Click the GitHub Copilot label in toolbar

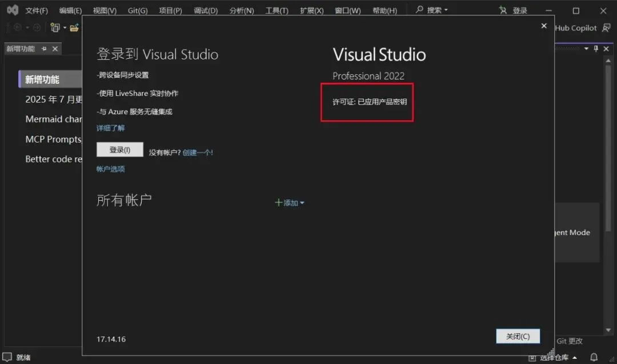(576, 28)
